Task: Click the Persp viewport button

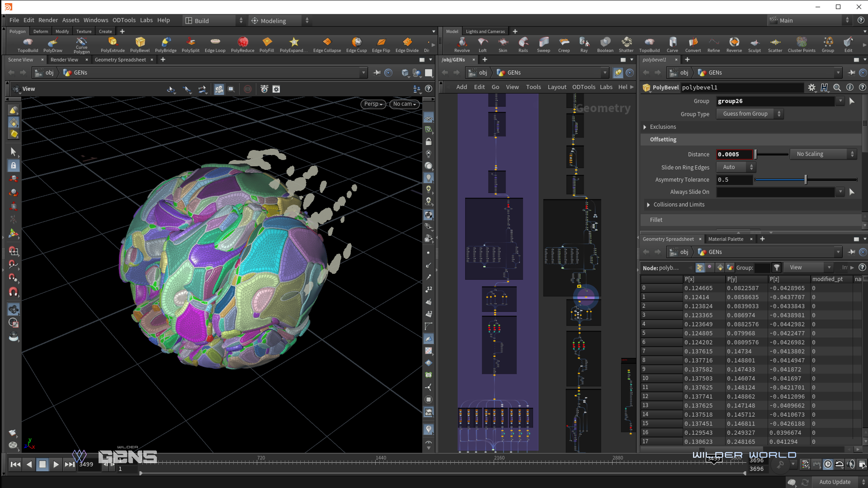Action: click(x=373, y=104)
